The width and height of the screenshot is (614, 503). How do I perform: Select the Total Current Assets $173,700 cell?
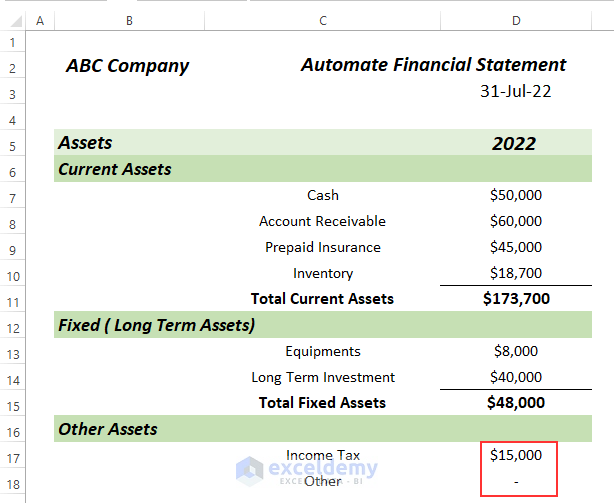(x=516, y=299)
